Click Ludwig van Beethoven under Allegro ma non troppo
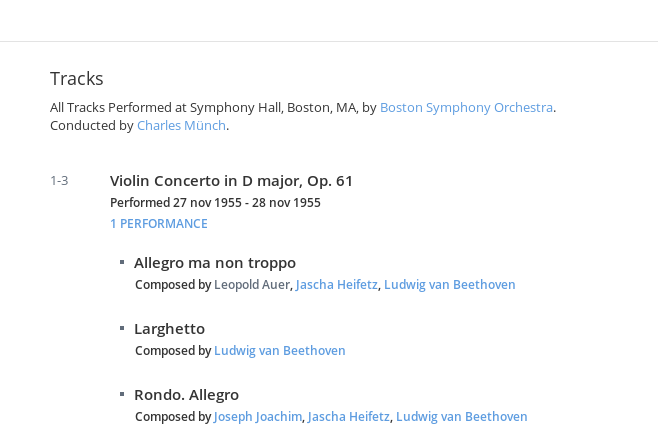 (449, 285)
